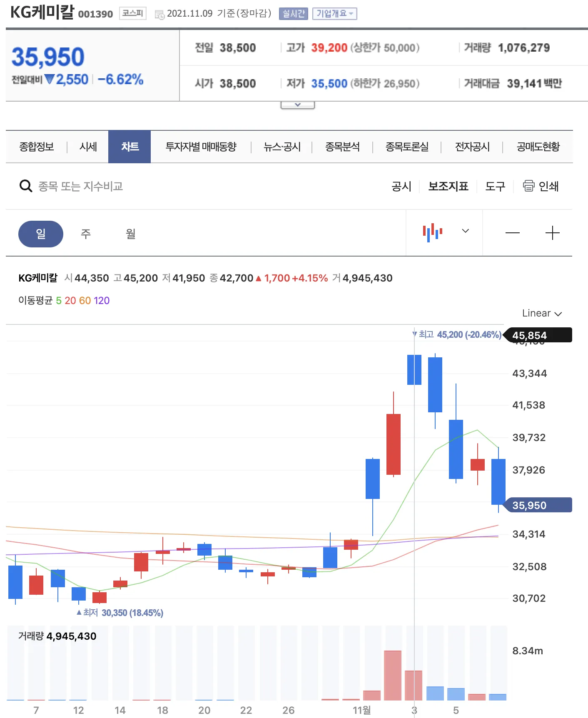Screen dimensions: 588x718
Task: Click the −6.62% change value
Action: point(120,79)
